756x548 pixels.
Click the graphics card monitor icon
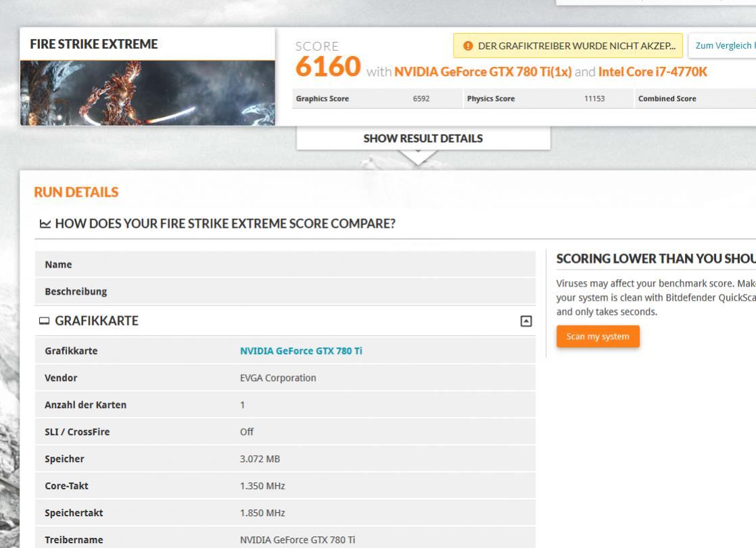(45, 321)
